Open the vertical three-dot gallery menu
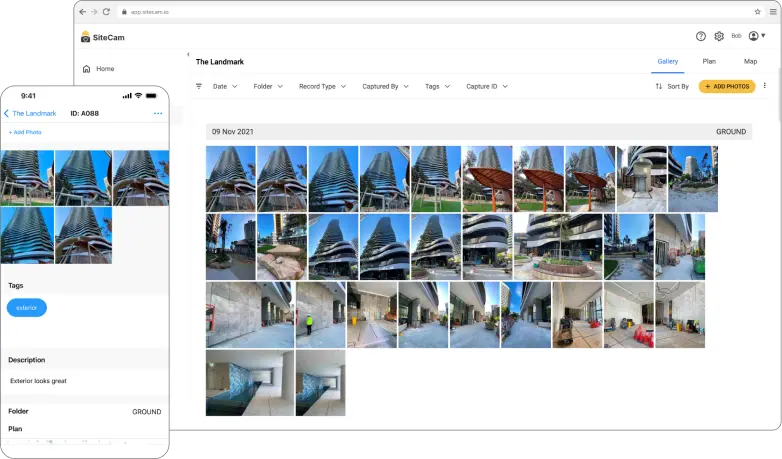The width and height of the screenshot is (782, 459). [x=765, y=86]
